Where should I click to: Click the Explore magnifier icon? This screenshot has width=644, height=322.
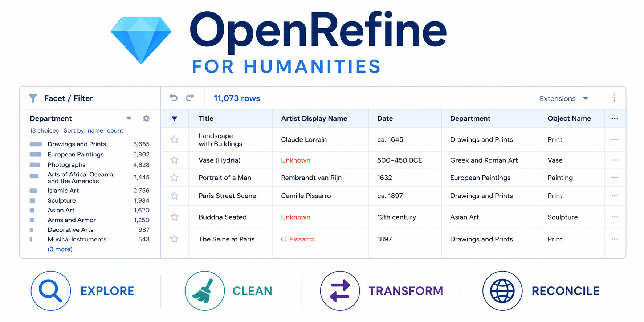tap(51, 291)
